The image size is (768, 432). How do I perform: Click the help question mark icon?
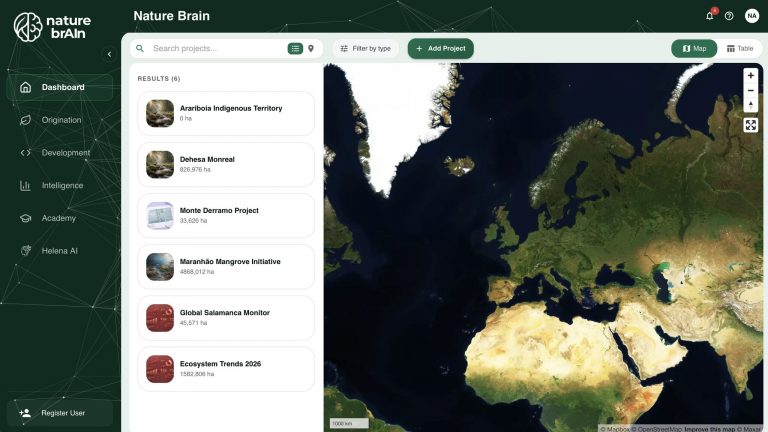click(x=729, y=16)
